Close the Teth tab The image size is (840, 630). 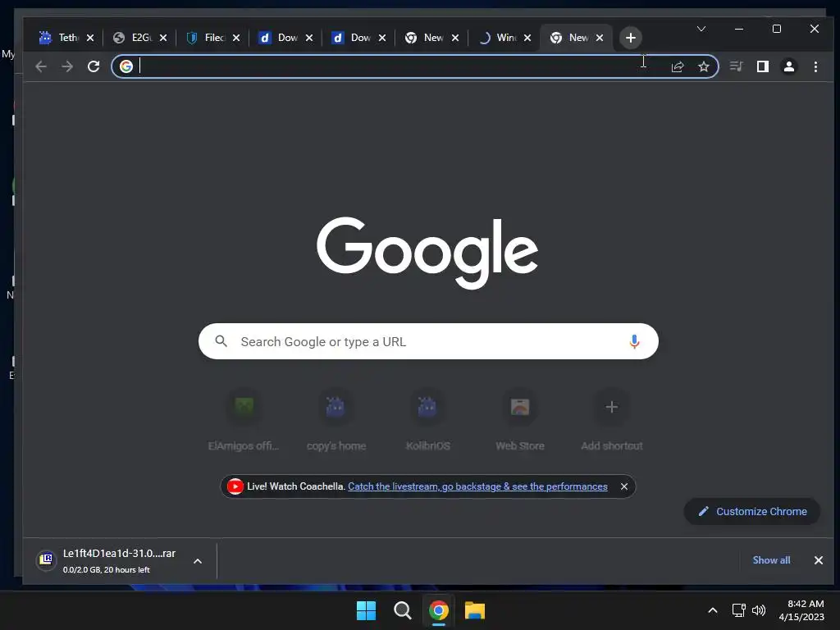(90, 38)
